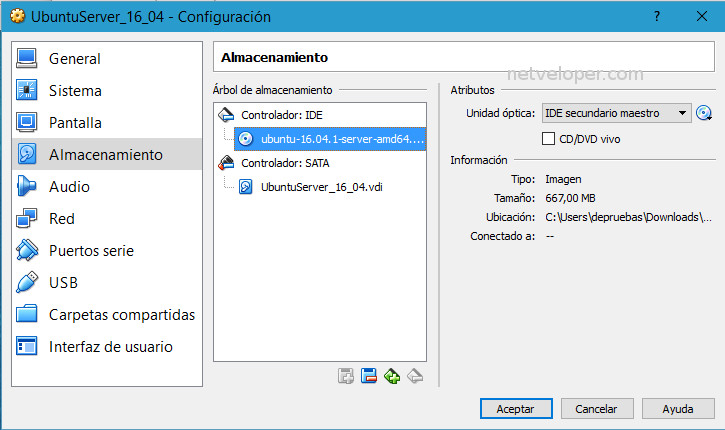Open the Unidad óptica port dropdown
The image size is (725, 430).
click(616, 113)
